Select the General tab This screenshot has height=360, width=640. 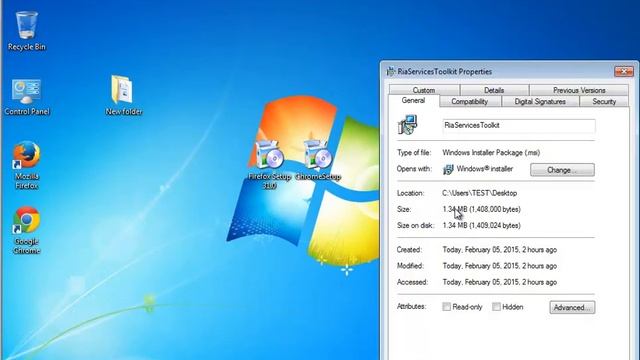coord(413,101)
